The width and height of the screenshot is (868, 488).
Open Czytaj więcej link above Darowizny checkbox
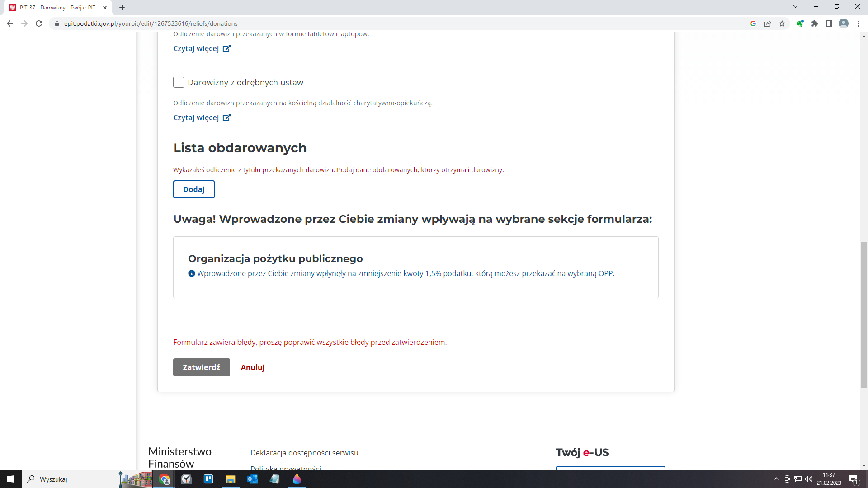(x=196, y=48)
